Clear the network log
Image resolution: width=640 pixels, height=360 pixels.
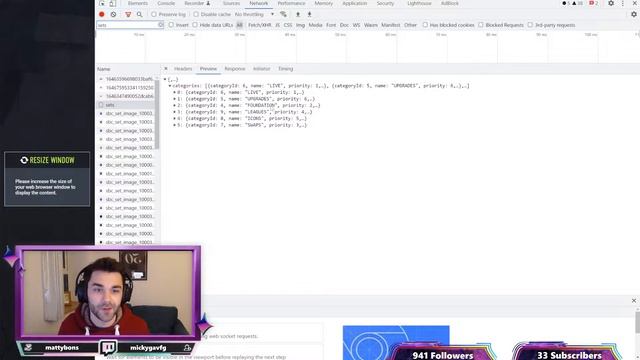pos(113,14)
